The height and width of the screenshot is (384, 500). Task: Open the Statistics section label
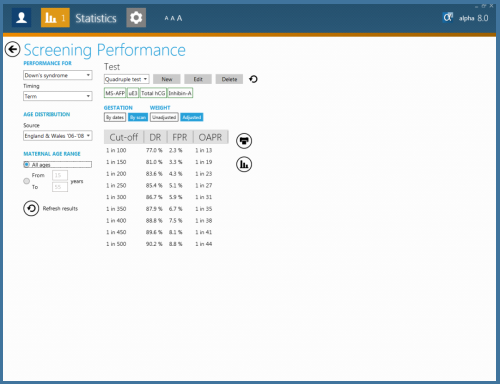point(96,18)
